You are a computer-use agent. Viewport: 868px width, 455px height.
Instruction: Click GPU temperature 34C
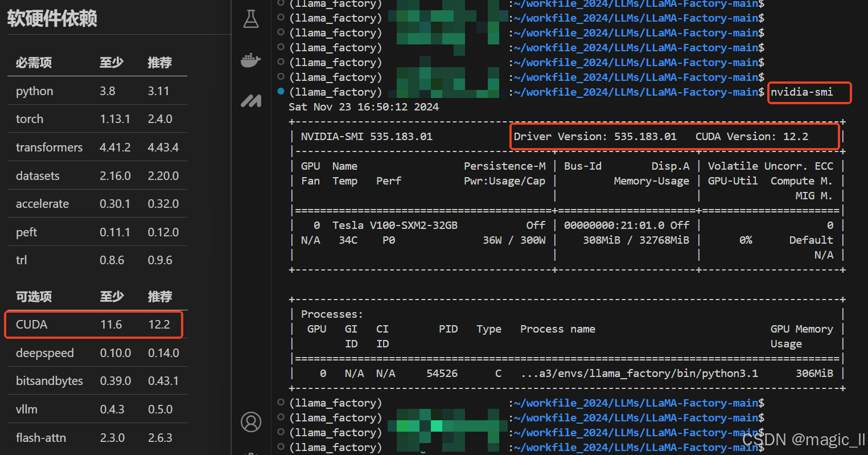click(348, 240)
